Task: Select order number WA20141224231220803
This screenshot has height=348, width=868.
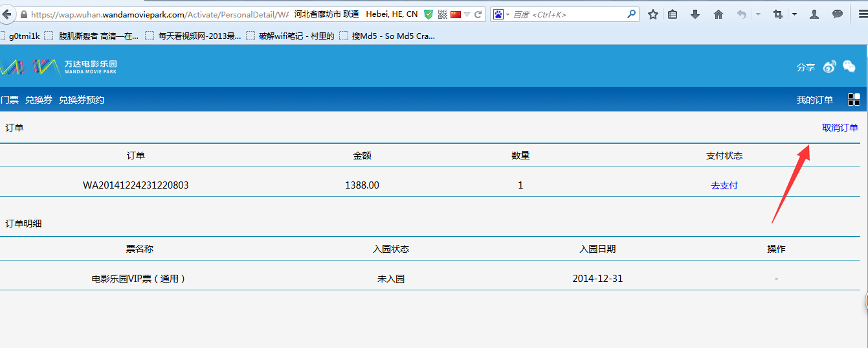Action: 136,185
